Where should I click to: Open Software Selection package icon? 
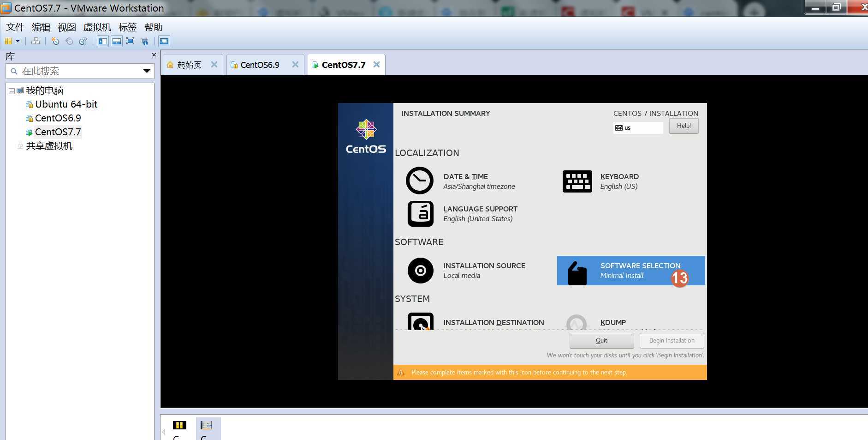pos(577,273)
